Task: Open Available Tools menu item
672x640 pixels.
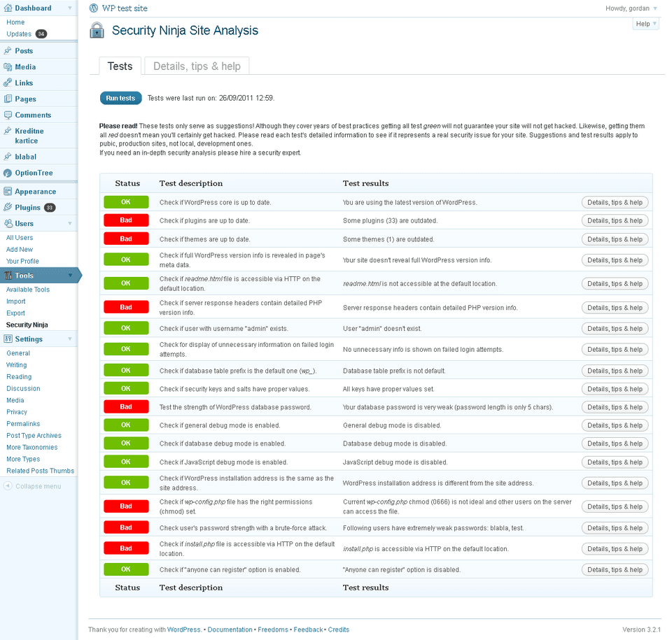Action: pos(28,290)
